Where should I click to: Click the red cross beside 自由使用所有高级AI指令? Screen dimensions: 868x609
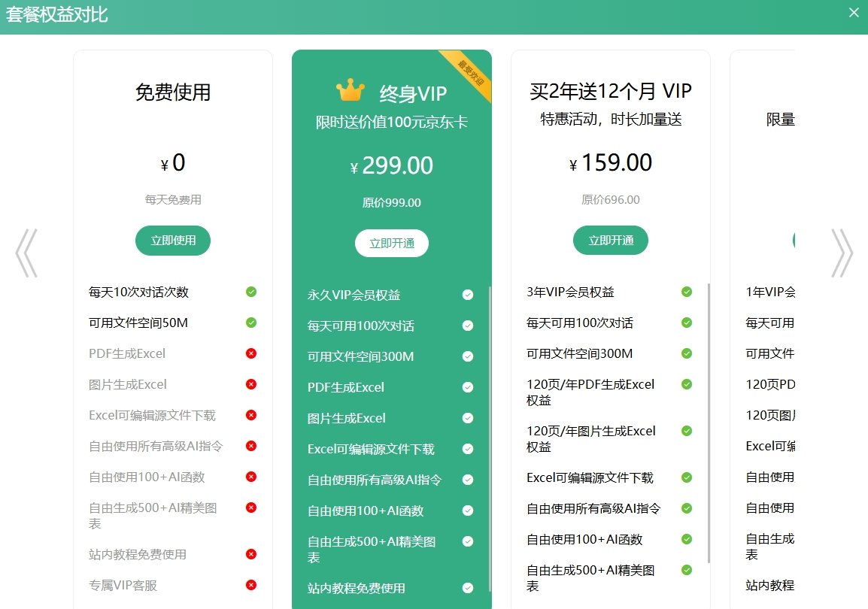250,446
